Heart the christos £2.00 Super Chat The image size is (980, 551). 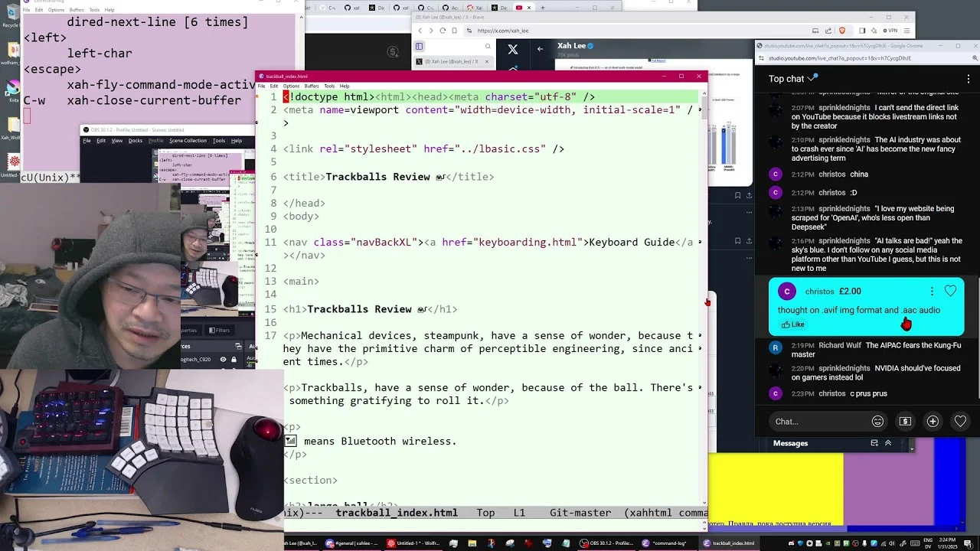point(950,291)
